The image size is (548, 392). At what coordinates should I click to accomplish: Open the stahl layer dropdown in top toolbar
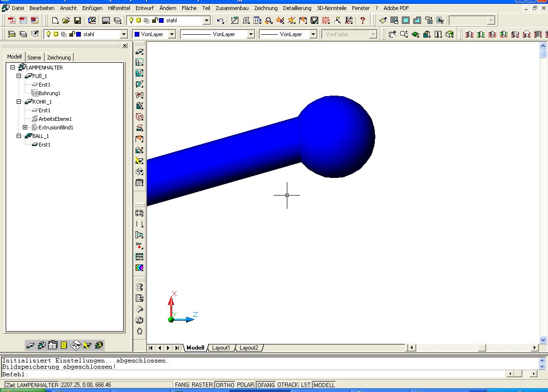point(206,20)
